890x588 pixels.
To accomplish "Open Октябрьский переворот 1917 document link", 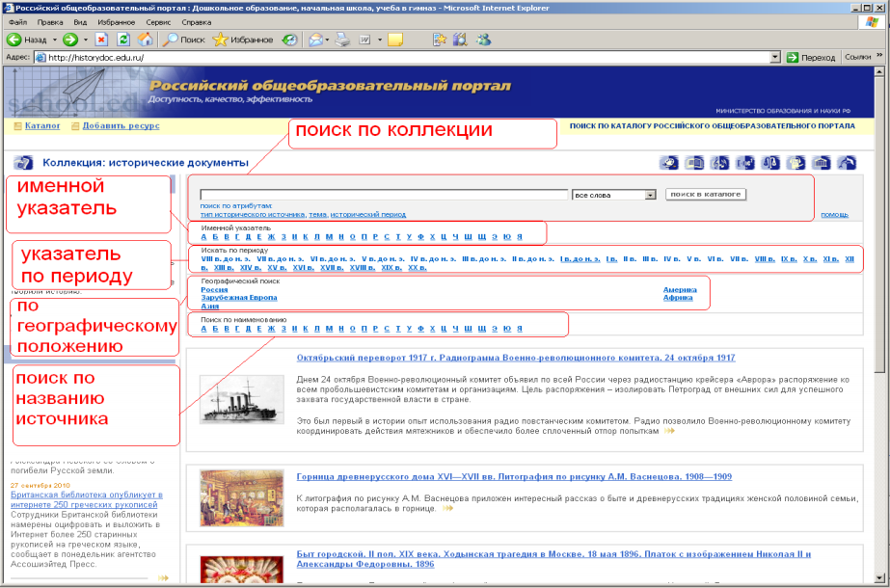I will coord(516,358).
